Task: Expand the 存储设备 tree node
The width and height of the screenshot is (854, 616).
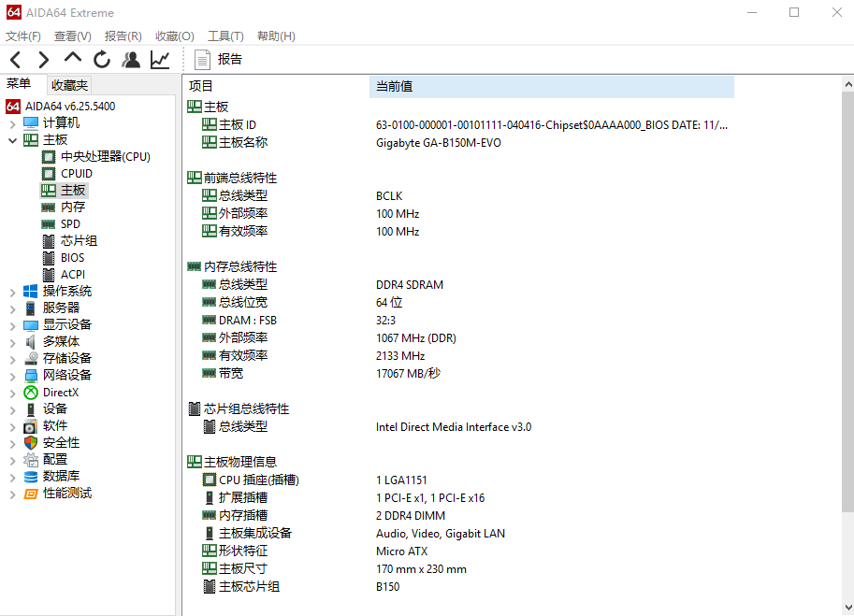Action: [12, 360]
